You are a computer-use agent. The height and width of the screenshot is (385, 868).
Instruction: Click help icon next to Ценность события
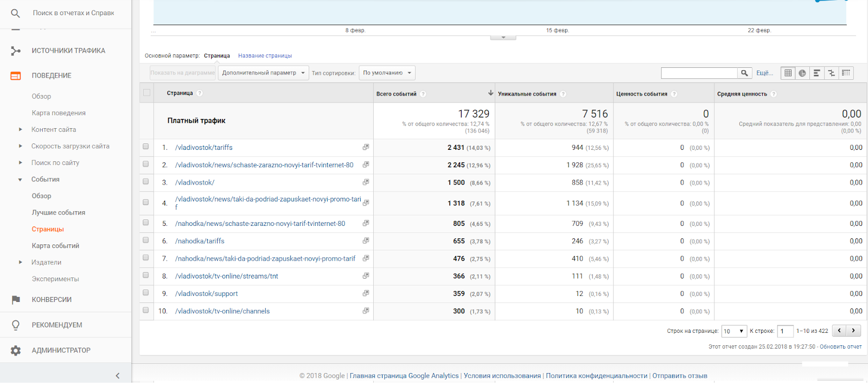click(x=674, y=94)
